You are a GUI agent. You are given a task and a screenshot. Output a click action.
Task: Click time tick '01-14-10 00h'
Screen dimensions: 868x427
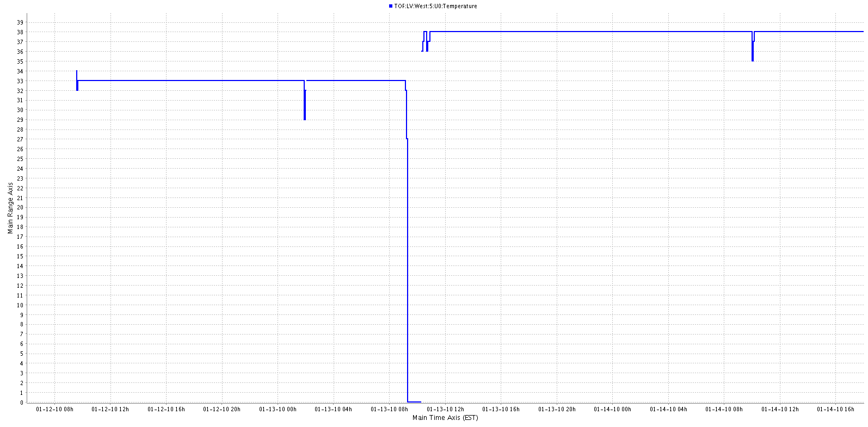coord(613,409)
